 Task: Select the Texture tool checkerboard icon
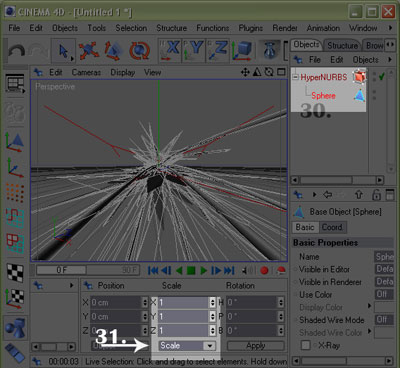tap(15, 273)
